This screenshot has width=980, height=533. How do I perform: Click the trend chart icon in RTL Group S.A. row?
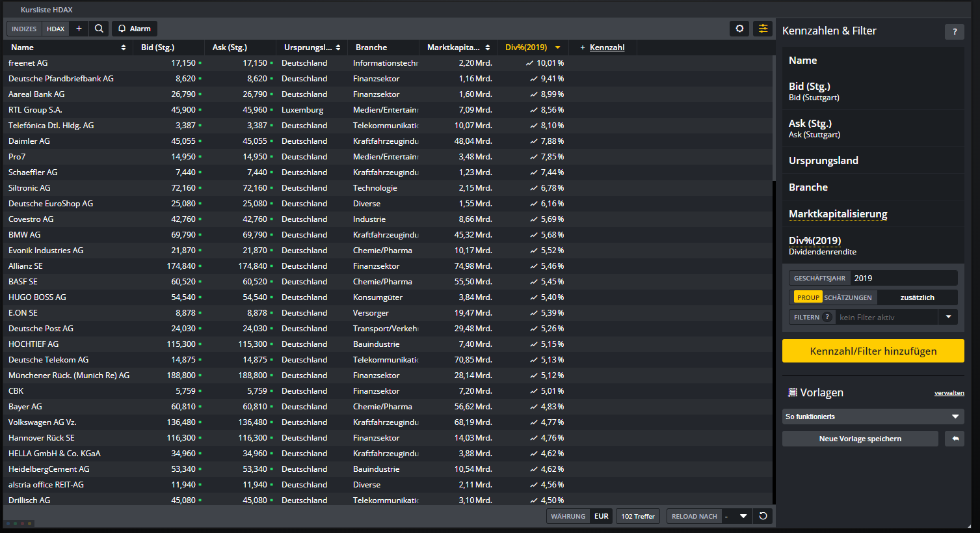tap(534, 110)
